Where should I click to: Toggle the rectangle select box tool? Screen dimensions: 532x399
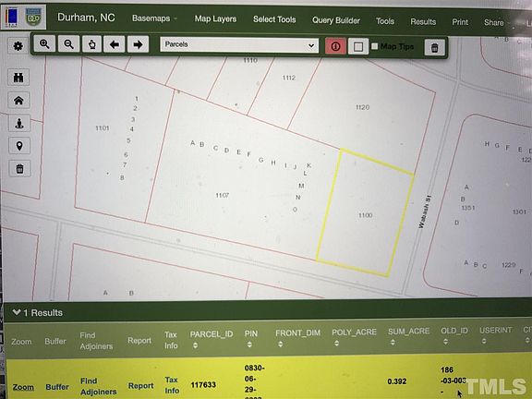point(358,46)
